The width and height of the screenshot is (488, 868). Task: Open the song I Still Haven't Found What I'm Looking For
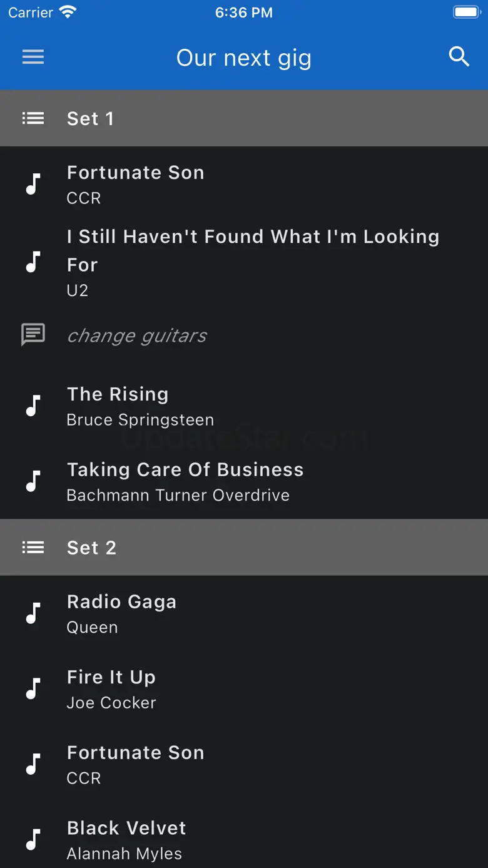coord(253,250)
